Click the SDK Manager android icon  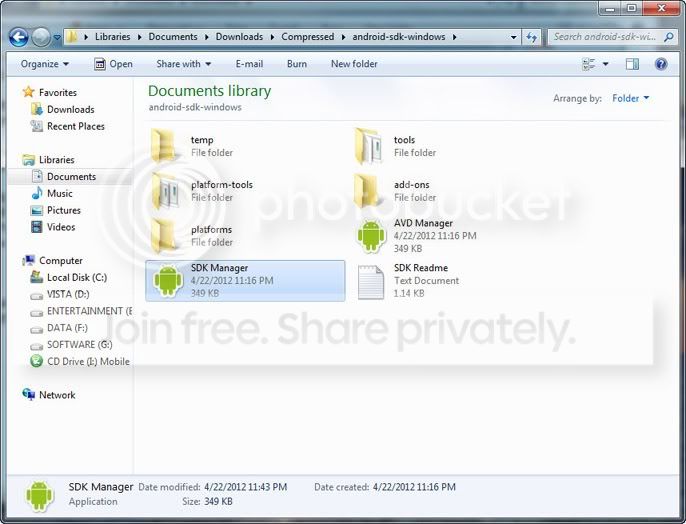168,280
